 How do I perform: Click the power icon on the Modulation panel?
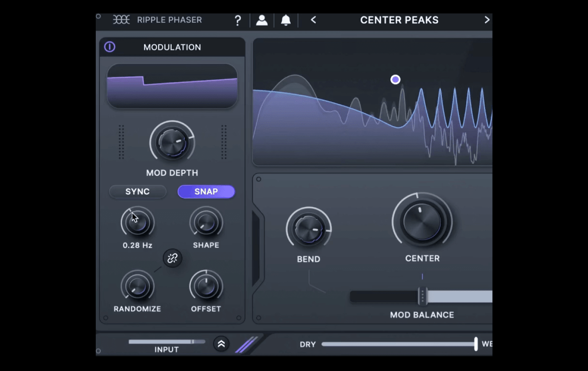click(109, 47)
